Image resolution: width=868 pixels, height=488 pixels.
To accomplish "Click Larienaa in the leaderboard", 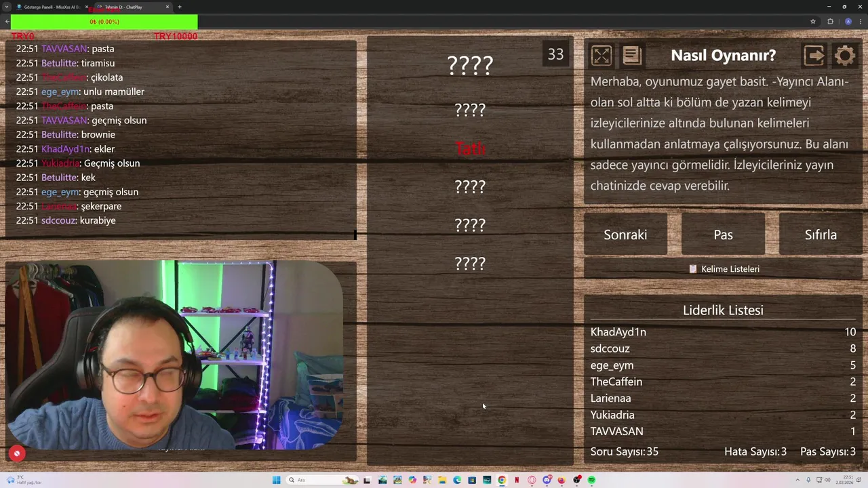I will (610, 399).
